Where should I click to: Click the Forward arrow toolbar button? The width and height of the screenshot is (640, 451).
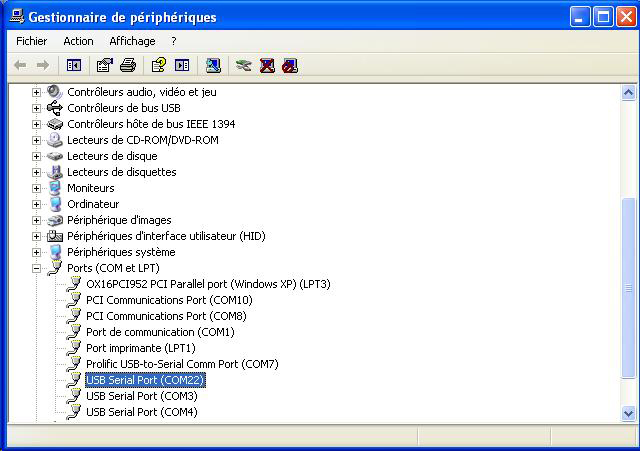[x=43, y=65]
